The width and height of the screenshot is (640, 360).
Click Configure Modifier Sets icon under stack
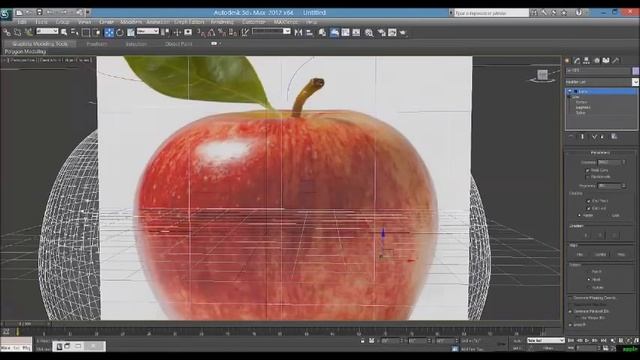[614, 137]
